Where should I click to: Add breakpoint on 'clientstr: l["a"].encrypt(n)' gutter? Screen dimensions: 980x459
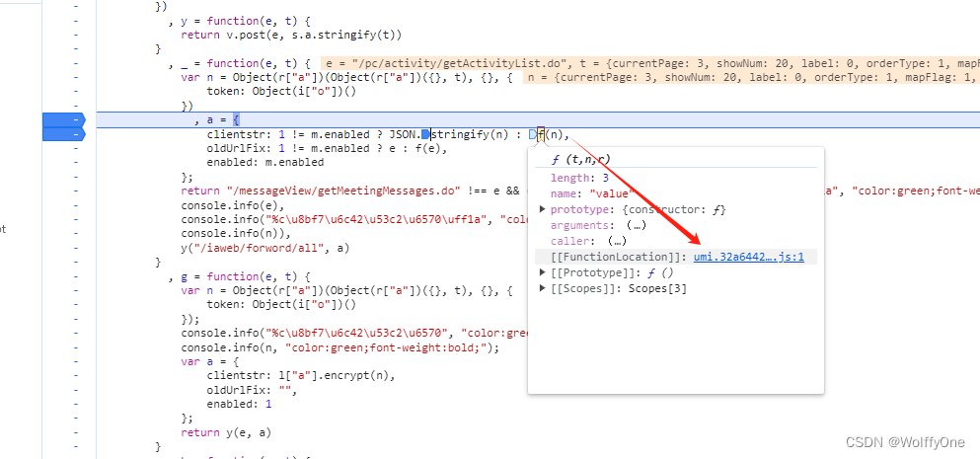(76, 376)
